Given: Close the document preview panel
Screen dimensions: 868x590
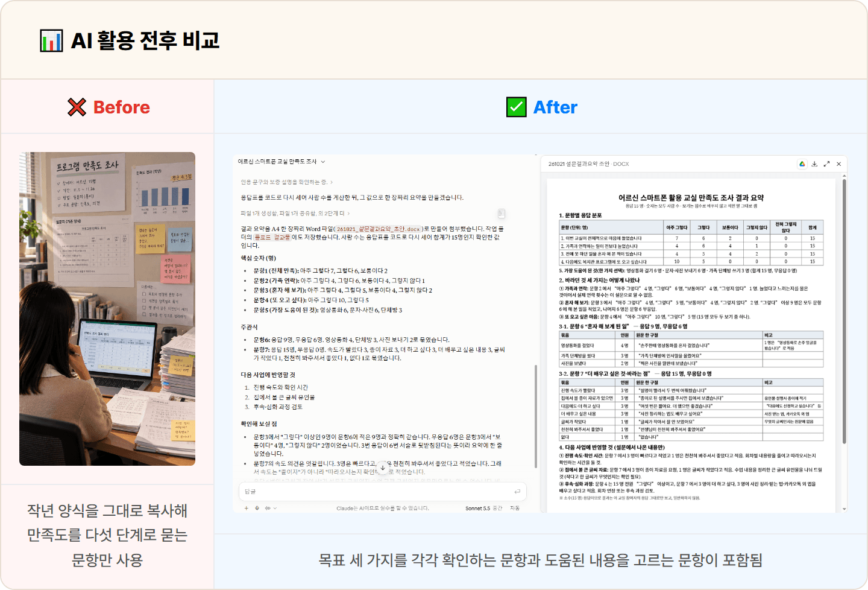Looking at the screenshot, I should point(838,164).
